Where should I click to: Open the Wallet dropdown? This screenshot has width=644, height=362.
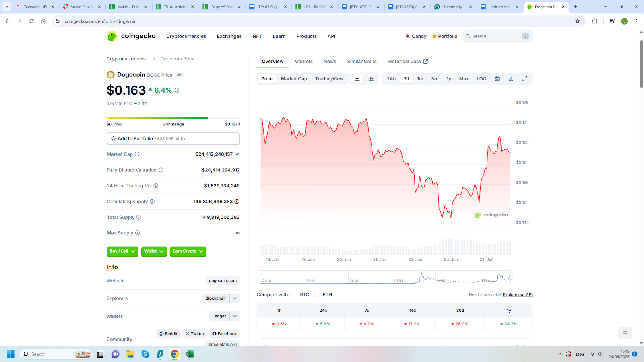pyautogui.click(x=154, y=251)
